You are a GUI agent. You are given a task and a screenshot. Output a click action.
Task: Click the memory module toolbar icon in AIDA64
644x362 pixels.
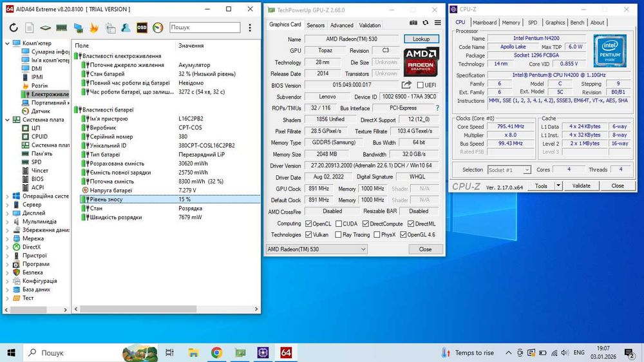coord(62,28)
